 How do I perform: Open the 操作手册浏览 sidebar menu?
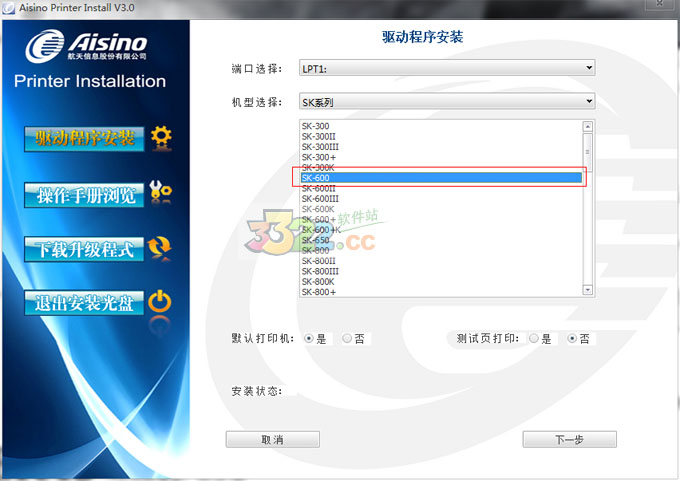coord(84,195)
